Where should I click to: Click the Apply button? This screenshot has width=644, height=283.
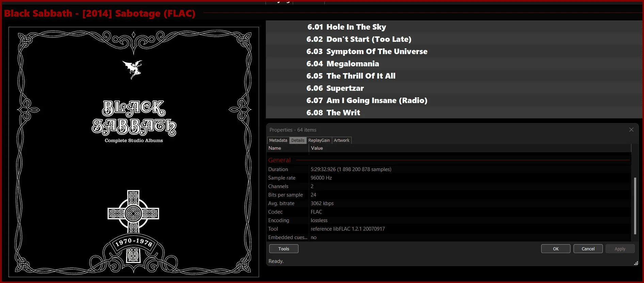click(620, 249)
